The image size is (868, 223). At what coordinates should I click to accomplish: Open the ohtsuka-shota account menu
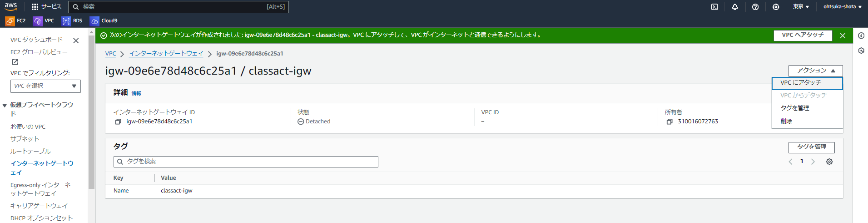tap(843, 7)
